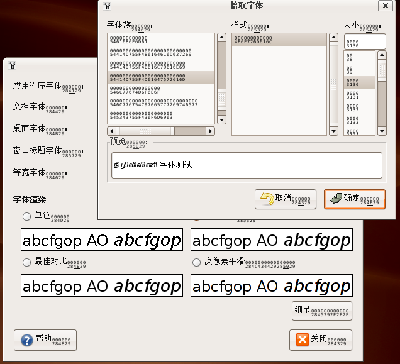Select the highlighted font family row
The width and height of the screenshot is (400, 364).
tap(161, 77)
